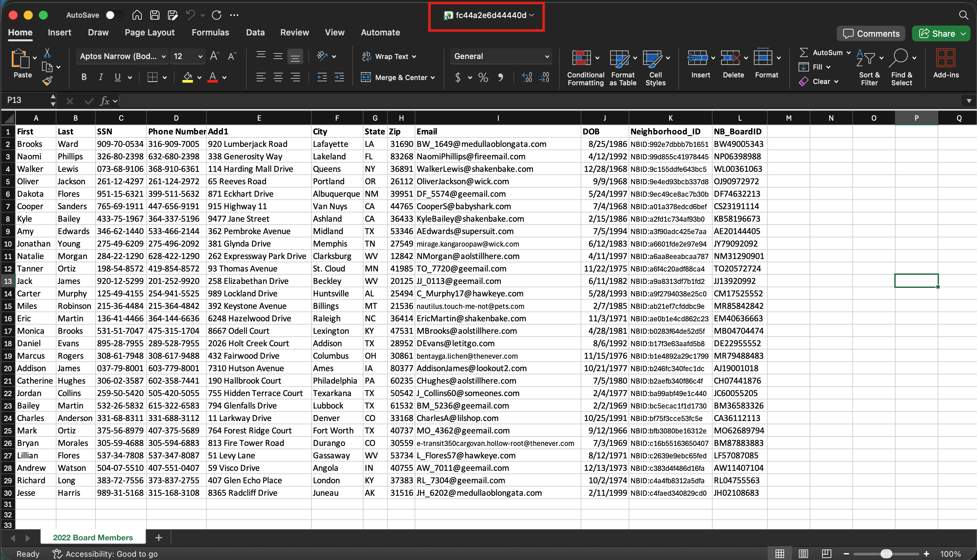Select the 2022 Board Members sheet tab

pyautogui.click(x=93, y=537)
